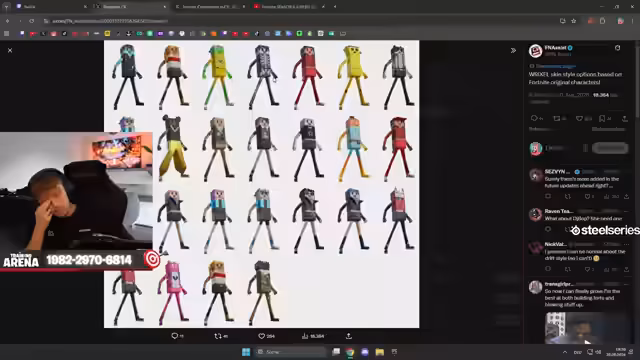The image size is (640, 360).
Task: Click the reply icon below the image
Action: 174,336
